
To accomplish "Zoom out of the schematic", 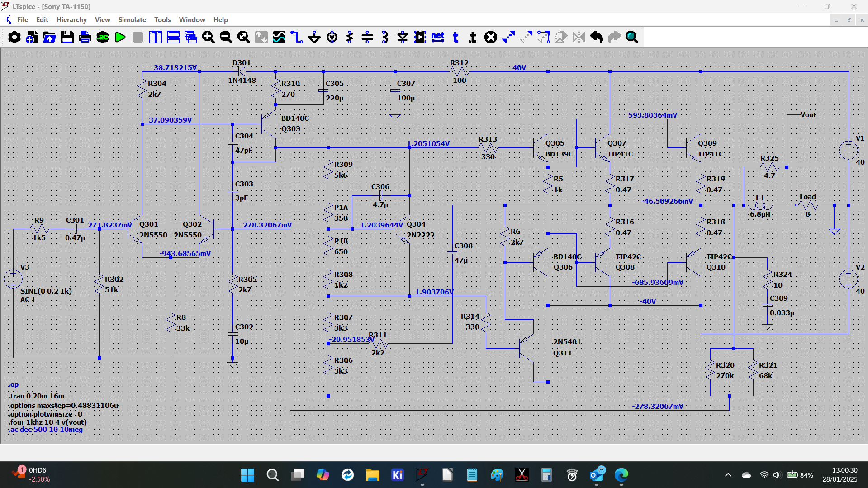I will coord(226,37).
